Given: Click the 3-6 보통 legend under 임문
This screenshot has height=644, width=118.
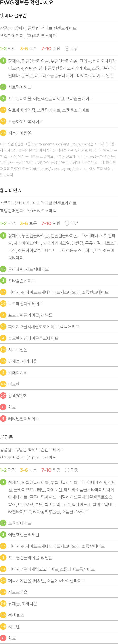Looking at the screenshot, I should (x=28, y=470).
